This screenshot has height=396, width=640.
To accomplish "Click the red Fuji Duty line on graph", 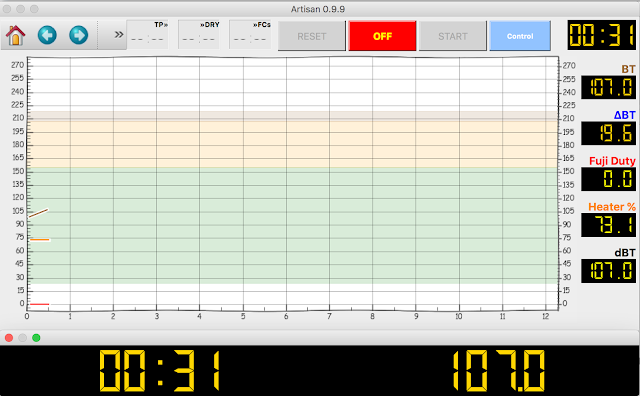I will (x=39, y=304).
